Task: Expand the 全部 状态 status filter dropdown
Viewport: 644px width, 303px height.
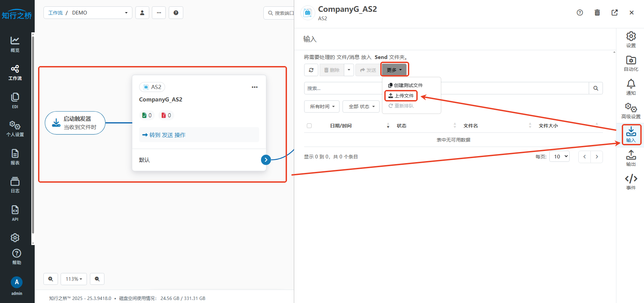Action: tap(361, 107)
